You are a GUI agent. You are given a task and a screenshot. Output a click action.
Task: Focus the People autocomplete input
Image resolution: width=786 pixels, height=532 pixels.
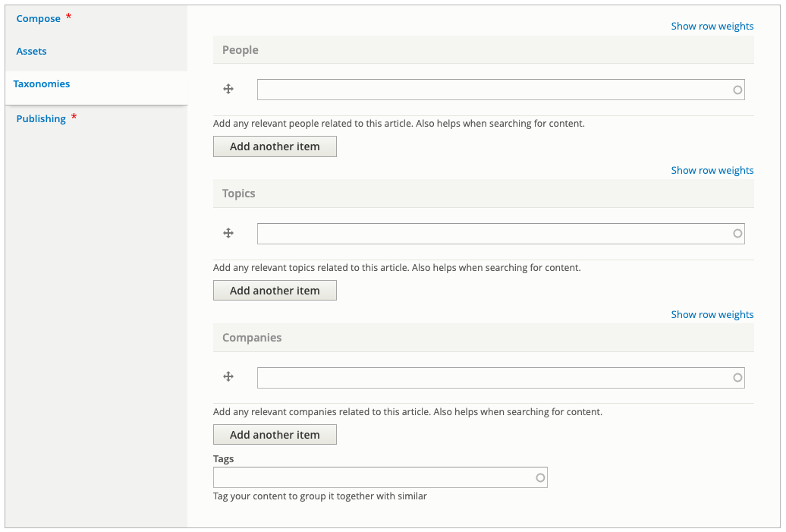point(501,90)
